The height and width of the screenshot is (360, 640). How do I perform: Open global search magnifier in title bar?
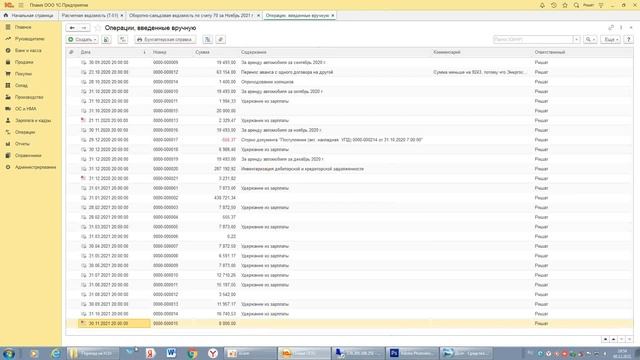tap(576, 5)
